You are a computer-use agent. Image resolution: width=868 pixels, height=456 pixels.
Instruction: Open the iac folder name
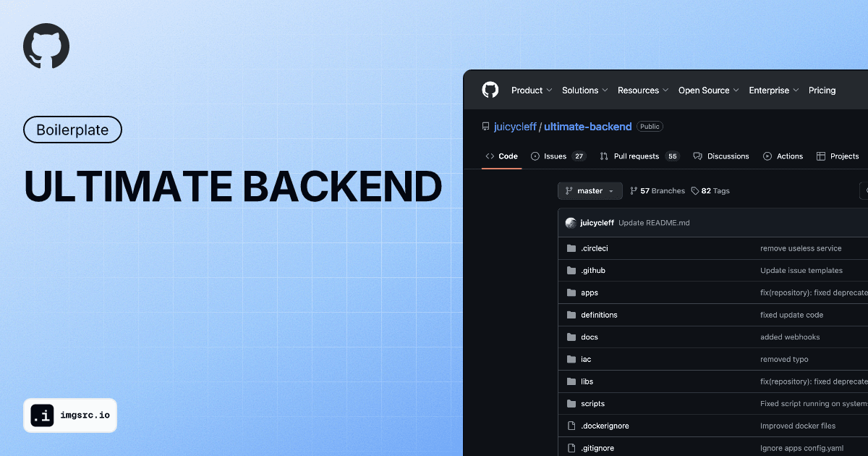tap(586, 360)
